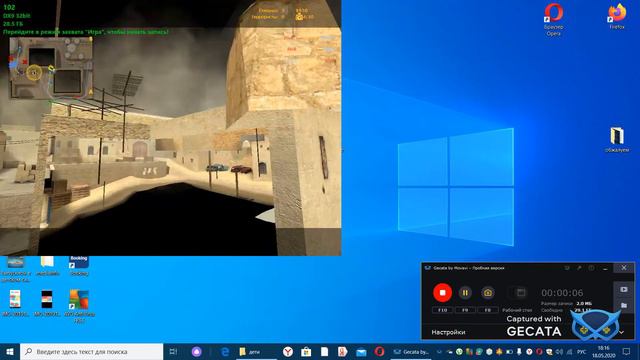Open recorded videos panel in Gecata
The height and width of the screenshot is (360, 640).
[x=624, y=289]
